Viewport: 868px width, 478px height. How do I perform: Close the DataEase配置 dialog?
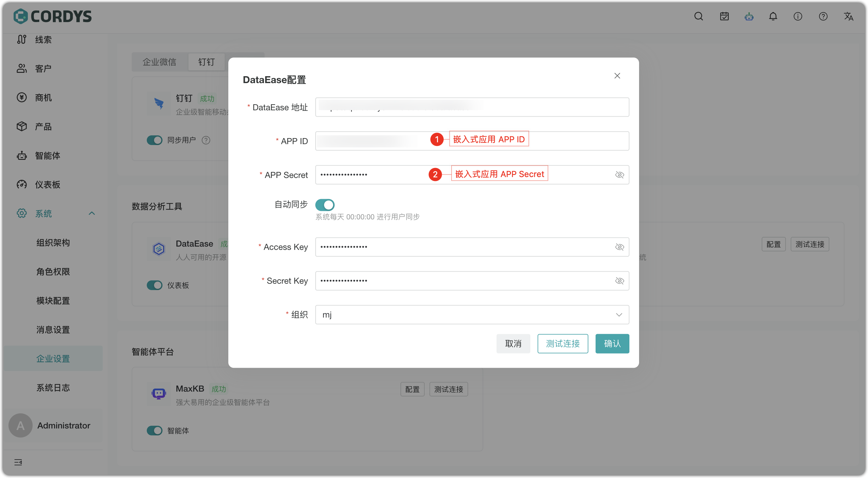(617, 76)
